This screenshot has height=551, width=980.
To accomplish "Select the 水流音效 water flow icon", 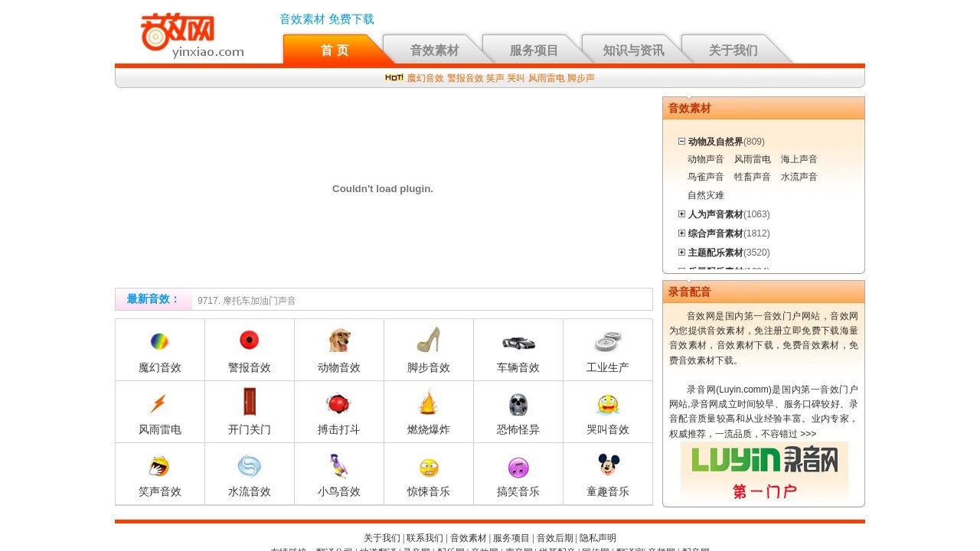I will tap(249, 466).
